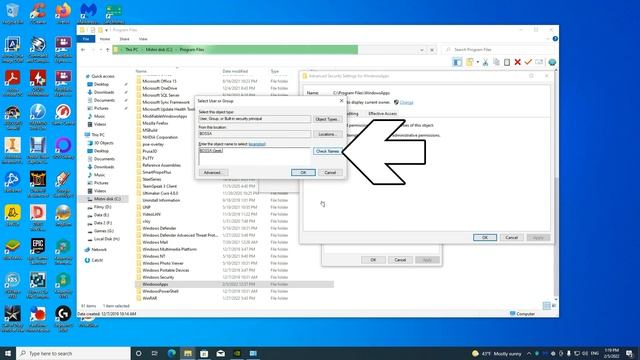Click the blue Help question mark icon
The width and height of the screenshot is (640, 360).
(x=555, y=39)
